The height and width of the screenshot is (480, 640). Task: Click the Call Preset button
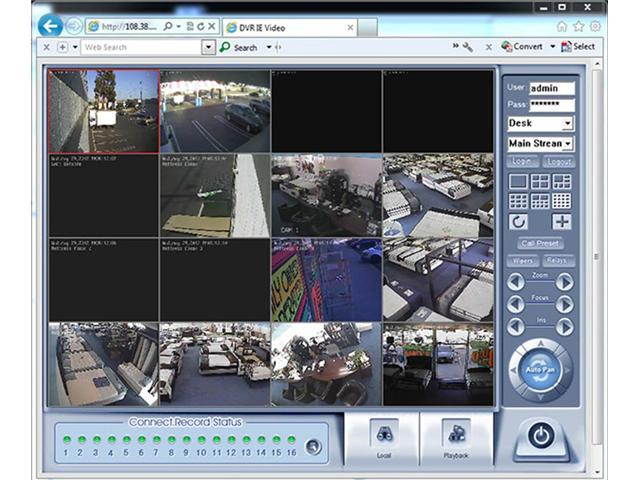click(540, 244)
